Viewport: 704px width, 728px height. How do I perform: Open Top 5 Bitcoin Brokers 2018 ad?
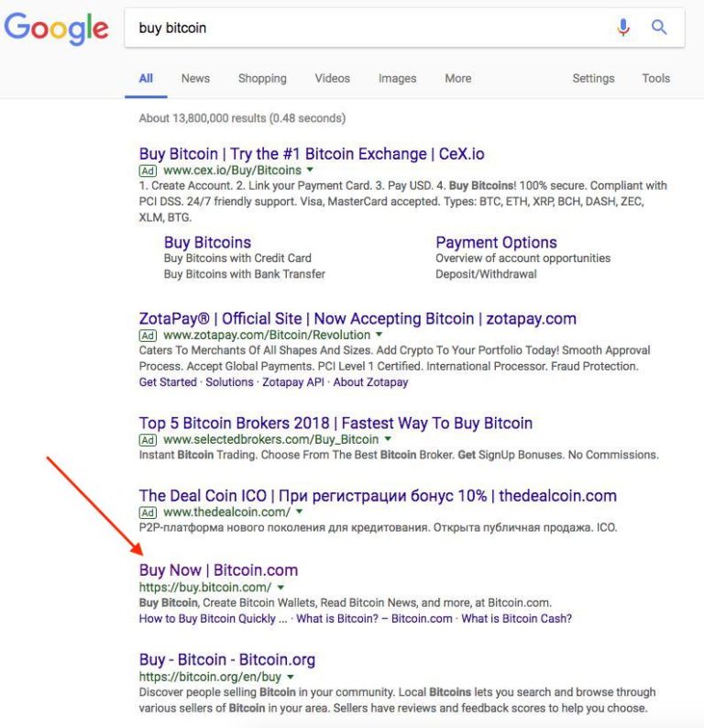pyautogui.click(x=335, y=423)
